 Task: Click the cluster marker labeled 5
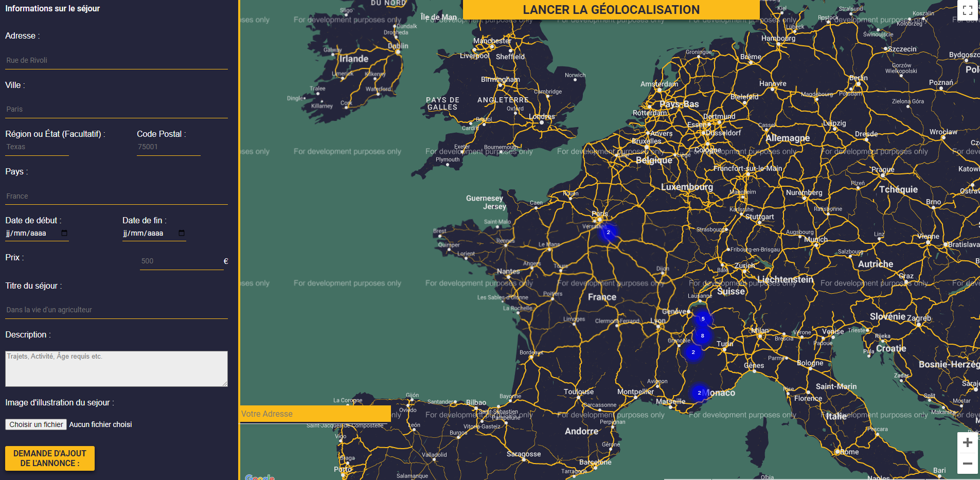[x=703, y=318]
